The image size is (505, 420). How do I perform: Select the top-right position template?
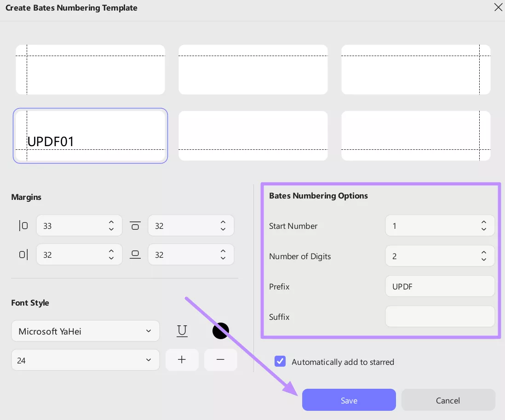415,69
